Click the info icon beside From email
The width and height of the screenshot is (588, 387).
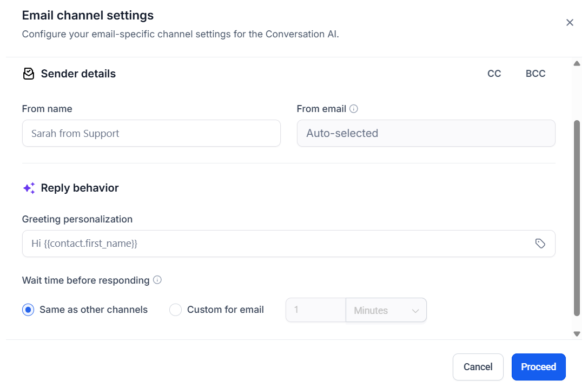click(354, 109)
